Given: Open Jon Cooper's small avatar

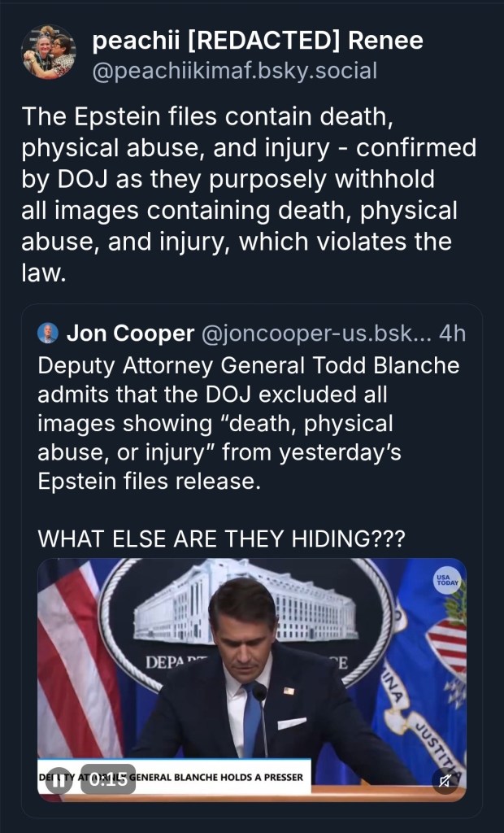Looking at the screenshot, I should [48, 333].
